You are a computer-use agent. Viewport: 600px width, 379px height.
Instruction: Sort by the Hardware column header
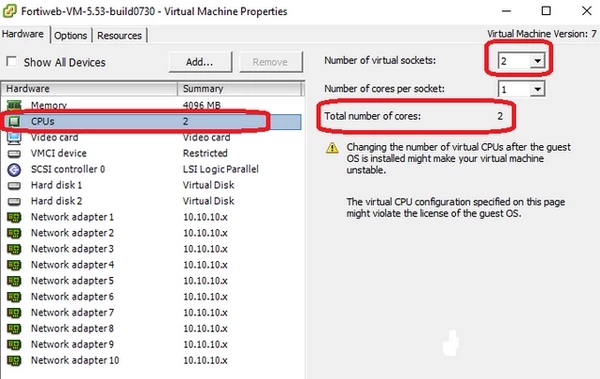point(90,89)
